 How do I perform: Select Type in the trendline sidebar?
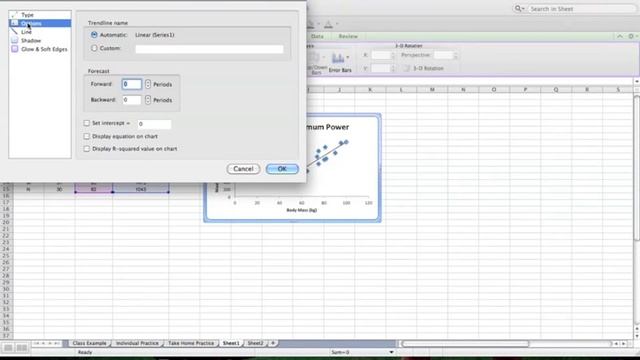tap(27, 15)
